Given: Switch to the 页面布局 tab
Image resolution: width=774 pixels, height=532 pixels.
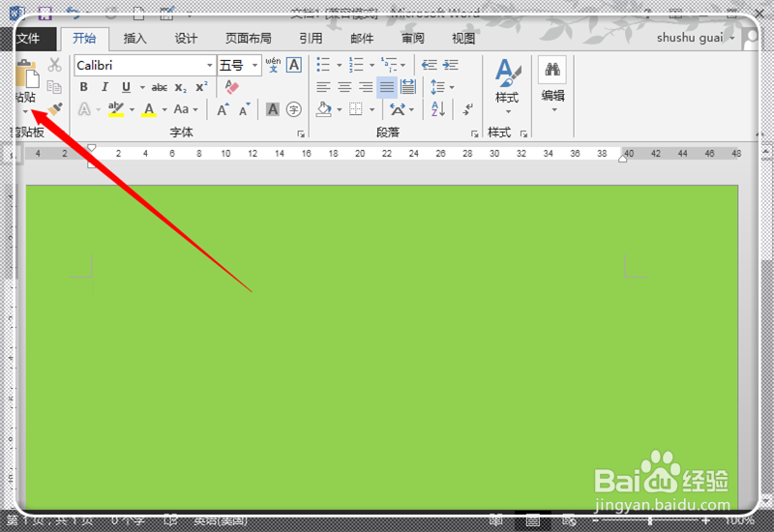Looking at the screenshot, I should (x=249, y=39).
